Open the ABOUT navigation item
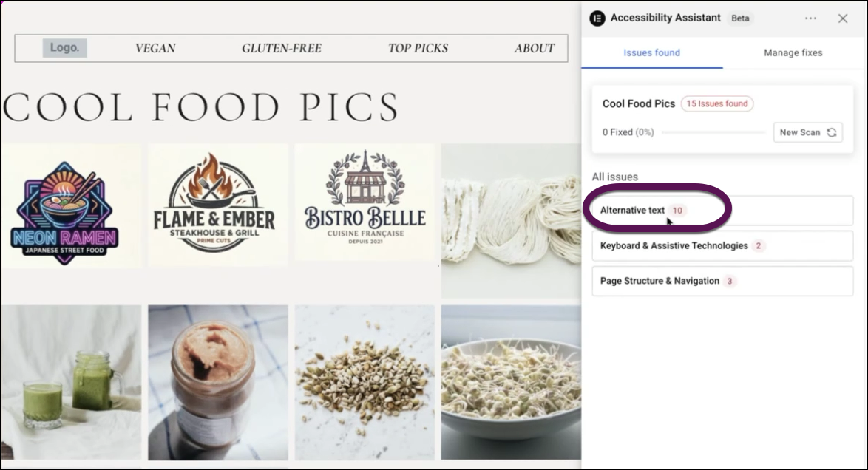Image resolution: width=868 pixels, height=470 pixels. [x=534, y=49]
